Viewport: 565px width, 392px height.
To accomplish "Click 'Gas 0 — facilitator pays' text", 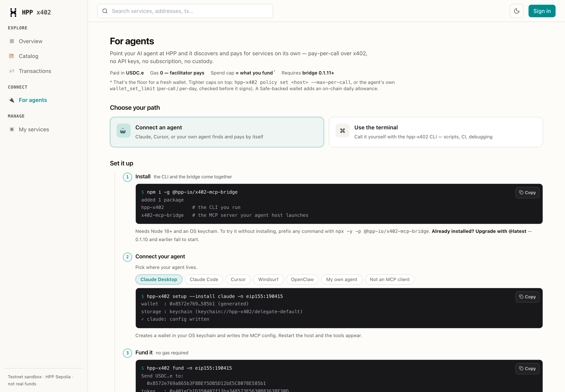I will click(177, 73).
